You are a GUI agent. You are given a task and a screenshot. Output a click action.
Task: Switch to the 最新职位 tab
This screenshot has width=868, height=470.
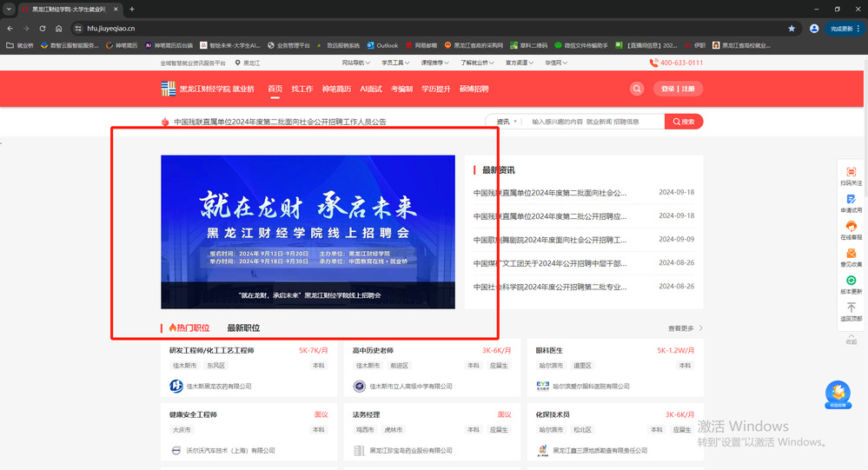click(243, 328)
